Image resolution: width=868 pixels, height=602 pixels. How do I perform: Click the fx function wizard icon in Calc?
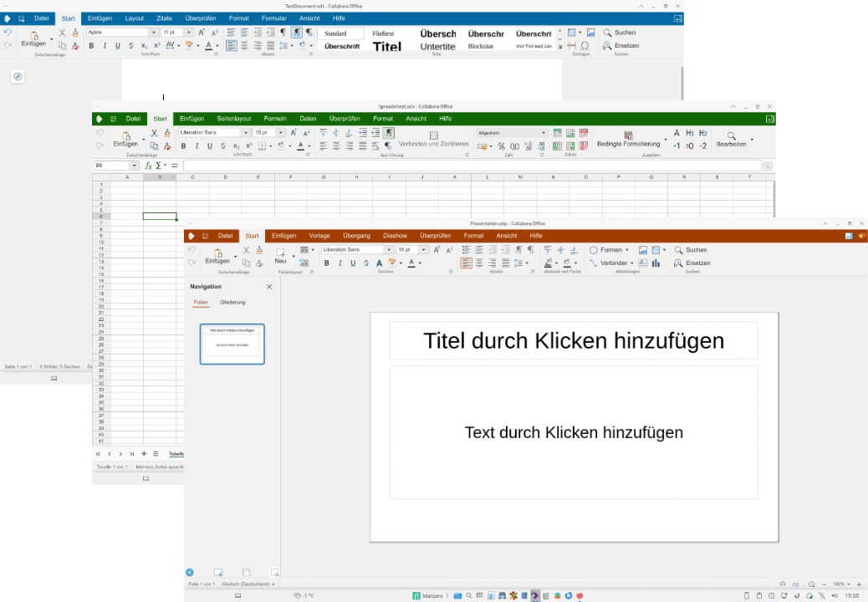[x=148, y=166]
